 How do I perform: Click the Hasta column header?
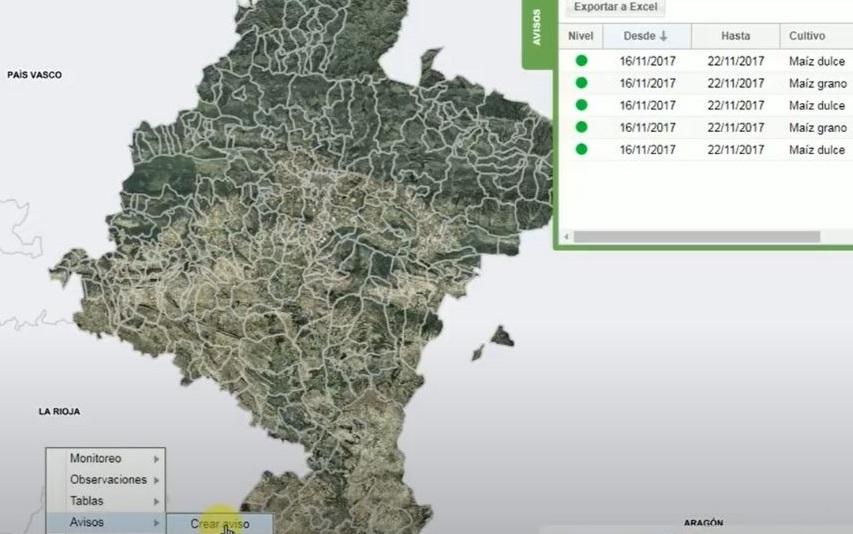[x=735, y=36]
